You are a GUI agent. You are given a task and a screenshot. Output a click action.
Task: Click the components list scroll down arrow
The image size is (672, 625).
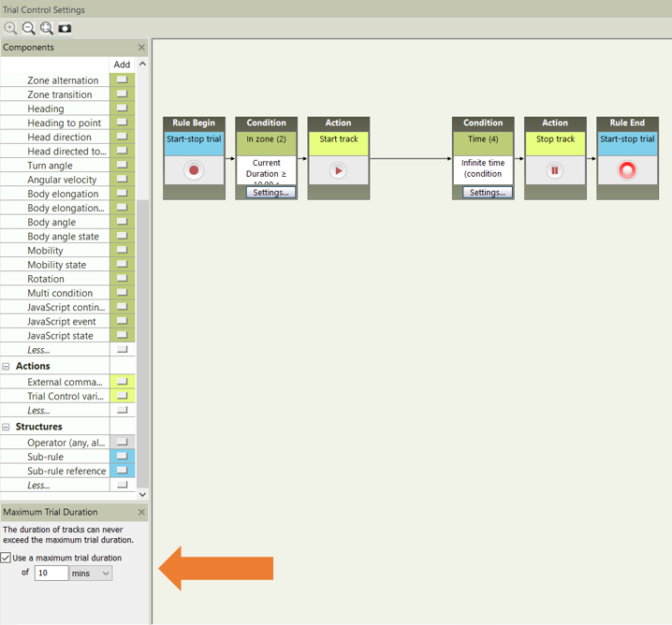click(x=142, y=494)
